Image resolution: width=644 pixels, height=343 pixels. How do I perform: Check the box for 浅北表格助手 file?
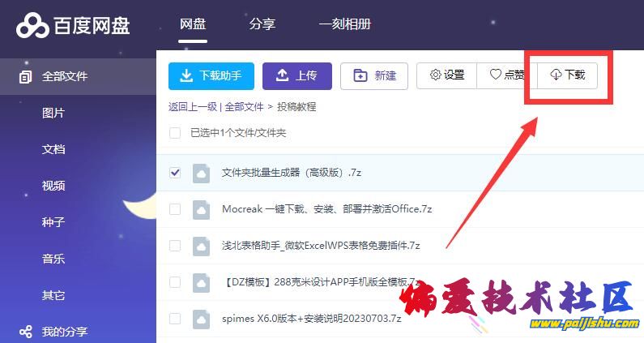click(x=175, y=246)
